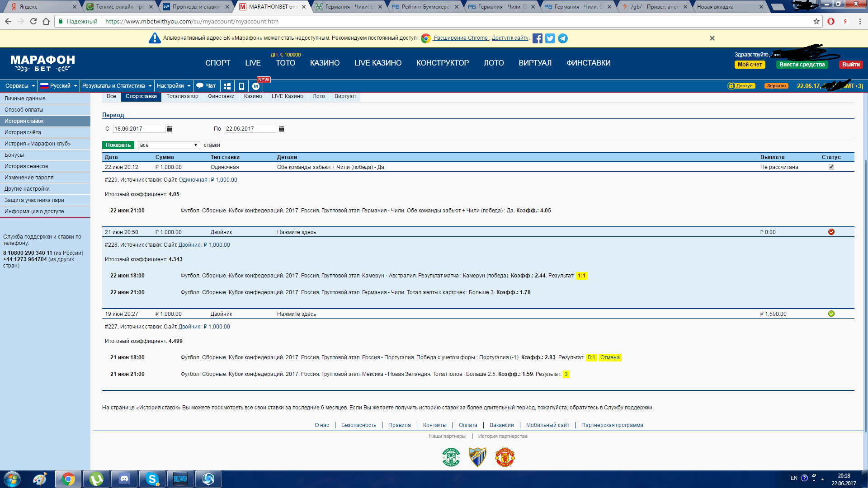The image size is (868, 488).
Task: Open the start date calendar picker
Action: click(x=170, y=129)
